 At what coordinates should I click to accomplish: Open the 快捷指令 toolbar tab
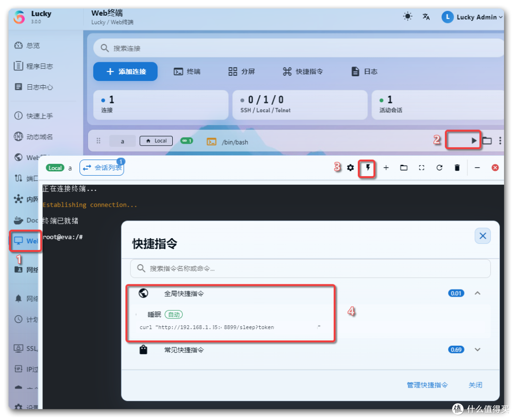tap(303, 71)
